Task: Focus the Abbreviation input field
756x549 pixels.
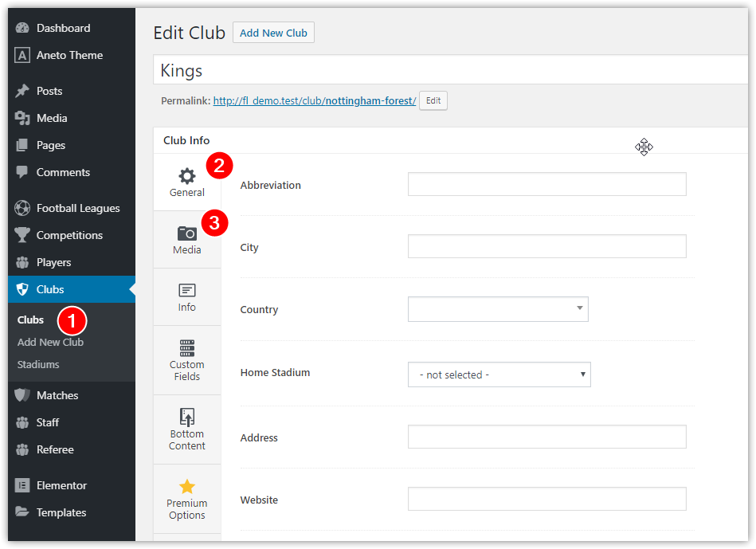Action: (x=546, y=184)
